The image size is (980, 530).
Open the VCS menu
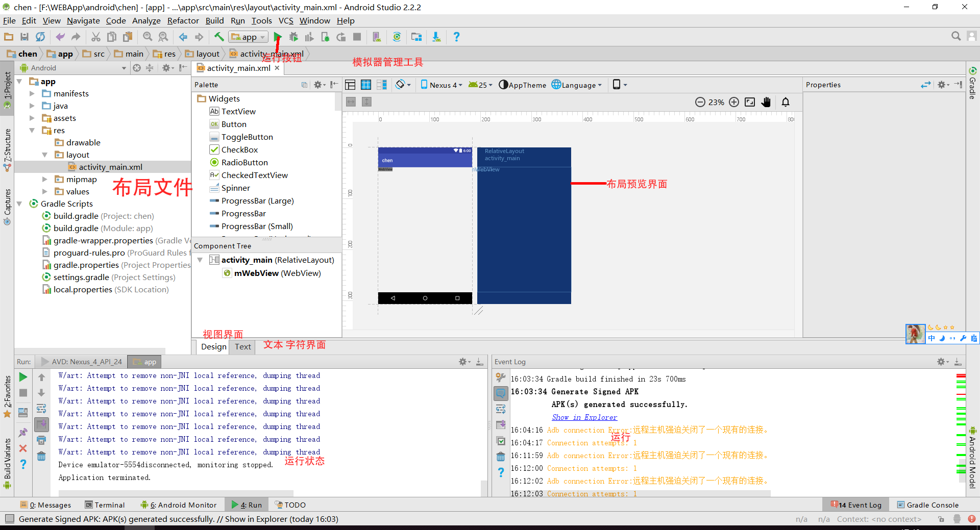pyautogui.click(x=286, y=20)
